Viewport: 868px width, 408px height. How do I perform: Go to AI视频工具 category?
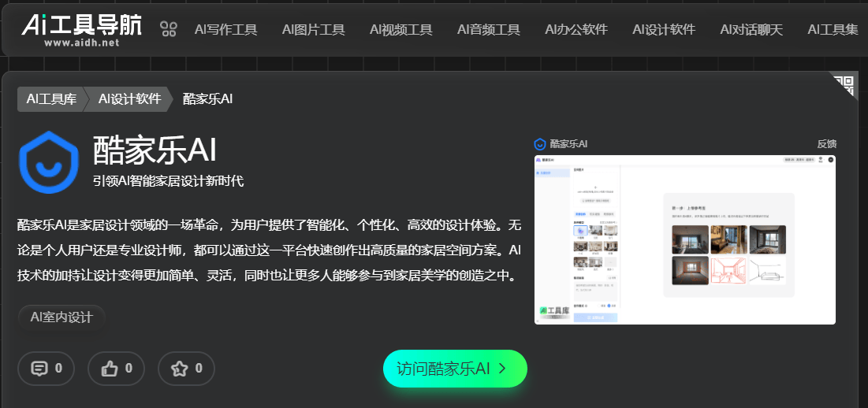pyautogui.click(x=400, y=30)
